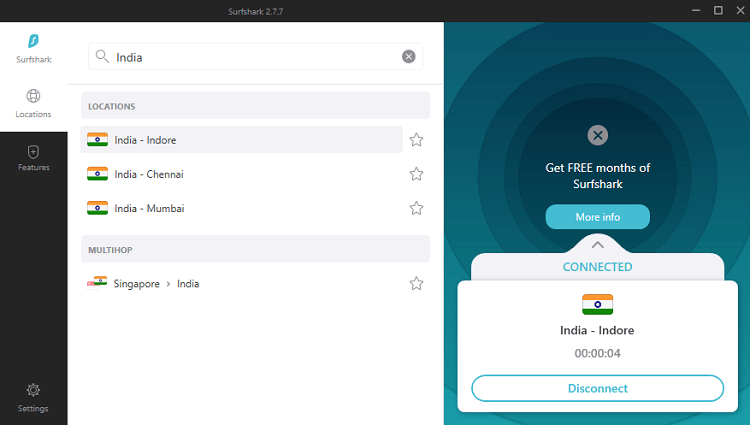
Task: Dismiss the free months promo
Action: 597,135
